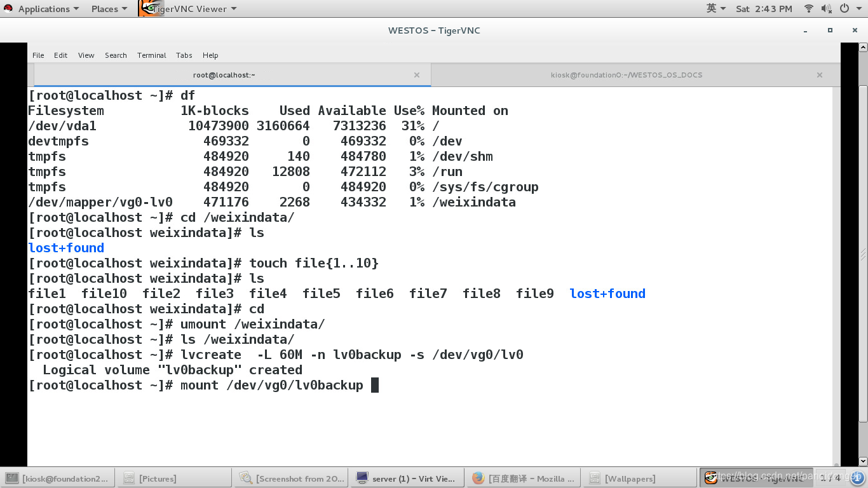Viewport: 868px width, 488px height.
Task: Click the TigerVNC tiger icon in top bar
Action: tap(150, 8)
